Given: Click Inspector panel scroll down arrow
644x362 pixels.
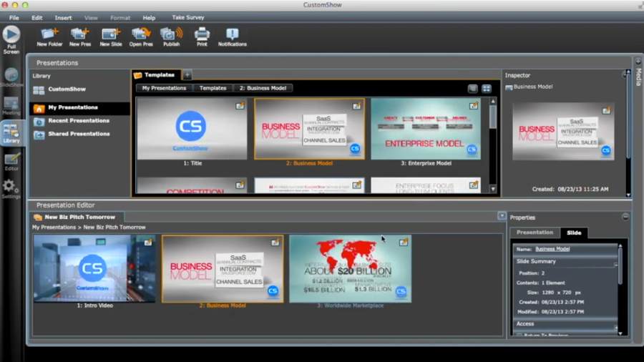Looking at the screenshot, I should (628, 195).
